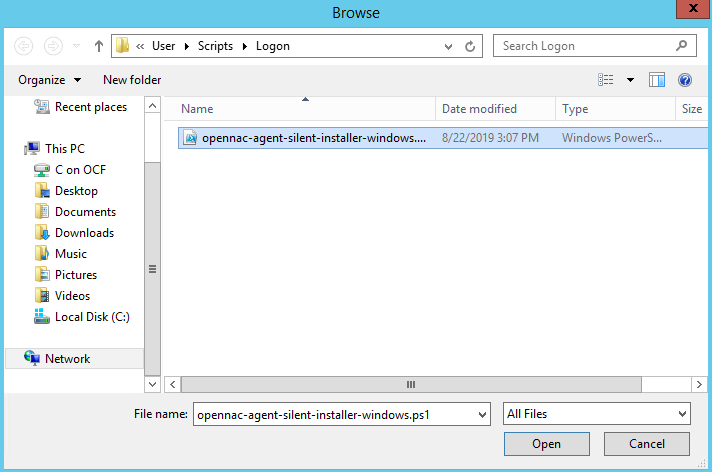The width and height of the screenshot is (712, 472).
Task: Expand the File name history dropdown
Action: [482, 414]
